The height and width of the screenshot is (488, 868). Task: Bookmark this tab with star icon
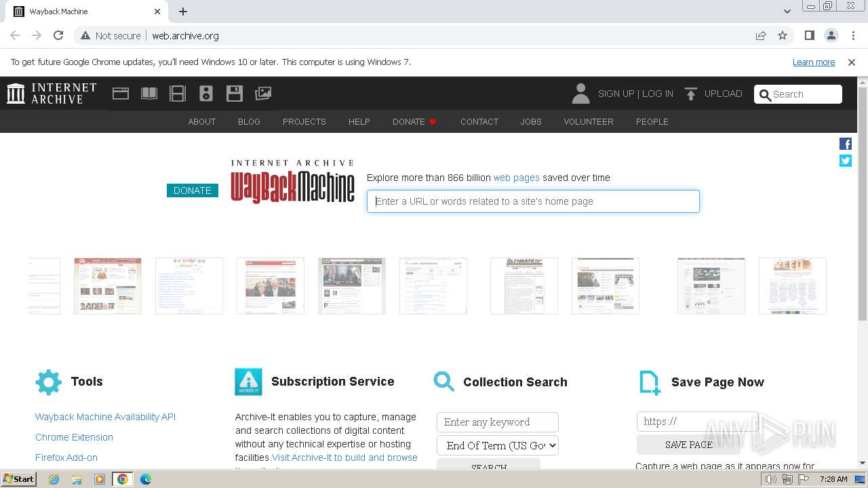tap(783, 35)
